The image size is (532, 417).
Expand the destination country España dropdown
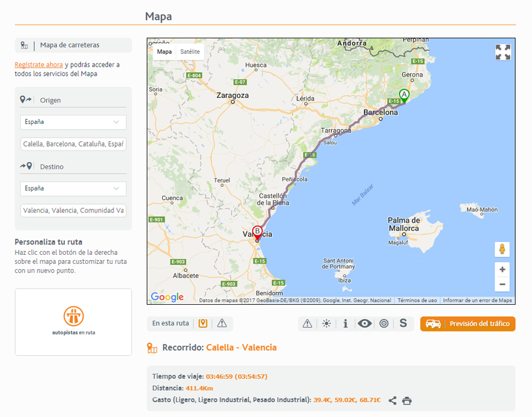[73, 189]
